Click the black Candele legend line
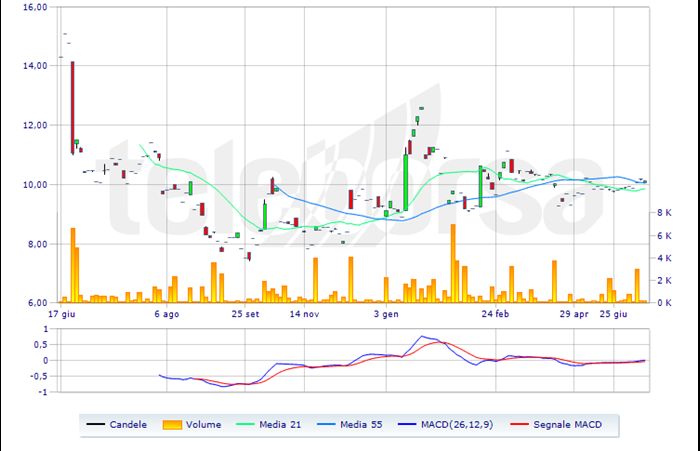This screenshot has width=700, height=451. pyautogui.click(x=95, y=424)
